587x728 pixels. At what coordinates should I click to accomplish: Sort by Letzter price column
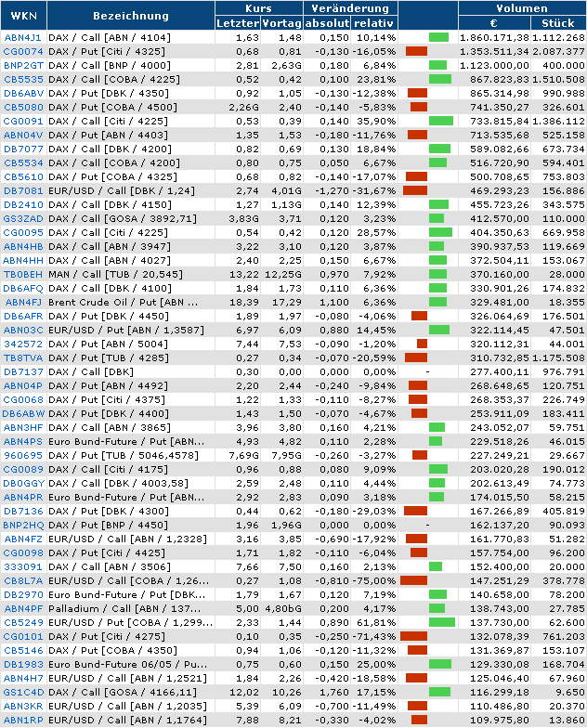pyautogui.click(x=238, y=23)
